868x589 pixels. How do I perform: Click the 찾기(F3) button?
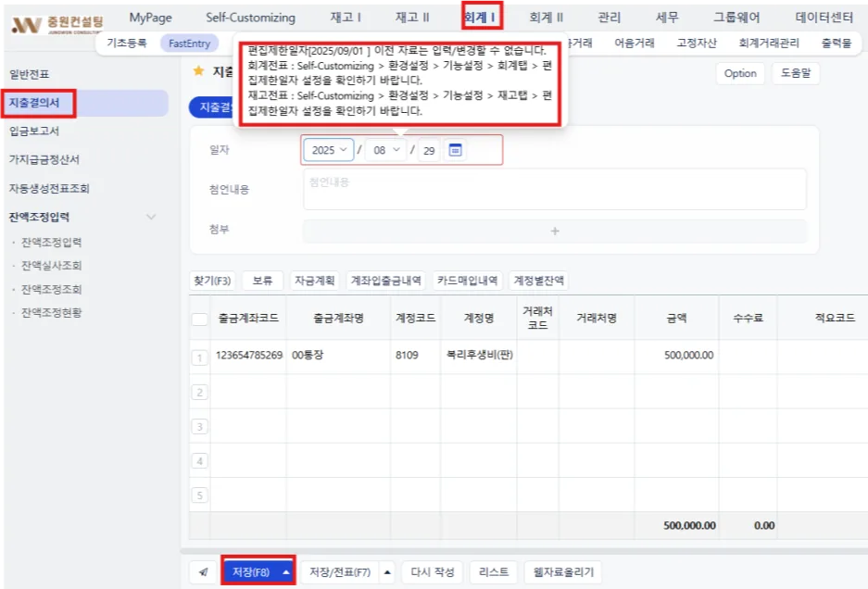point(212,281)
